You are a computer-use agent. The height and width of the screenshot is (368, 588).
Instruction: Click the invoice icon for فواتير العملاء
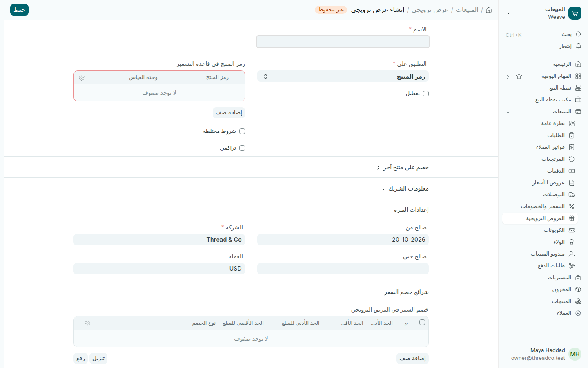click(572, 147)
